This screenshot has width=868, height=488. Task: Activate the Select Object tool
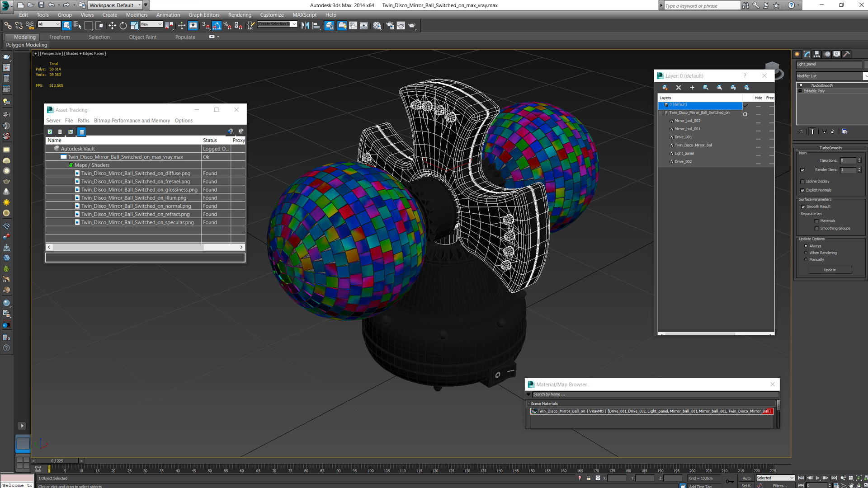[x=66, y=26]
